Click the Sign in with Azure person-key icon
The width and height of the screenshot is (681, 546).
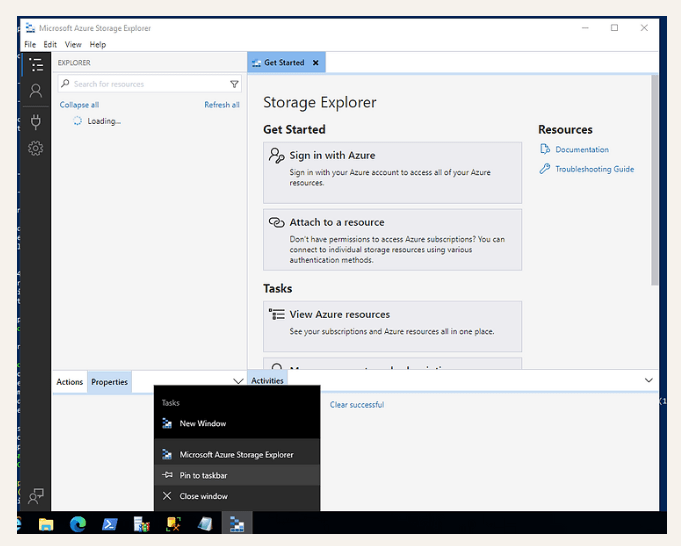[x=276, y=156]
